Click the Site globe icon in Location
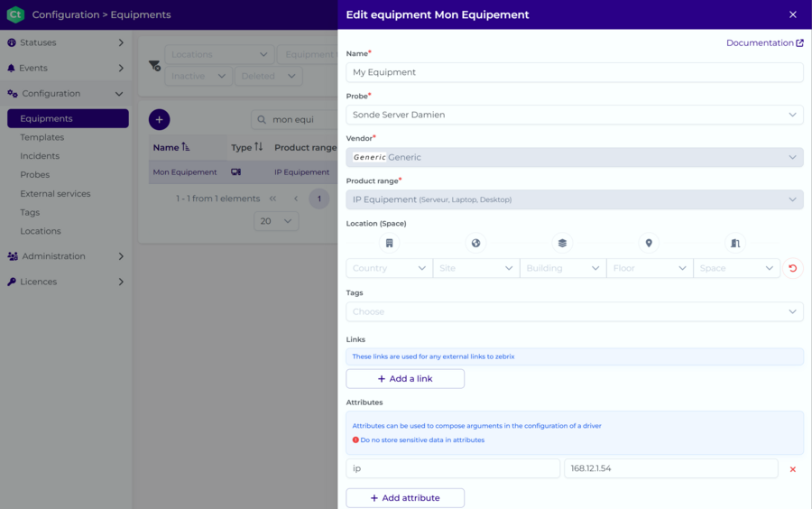Viewport: 812px width, 509px height. pos(475,243)
